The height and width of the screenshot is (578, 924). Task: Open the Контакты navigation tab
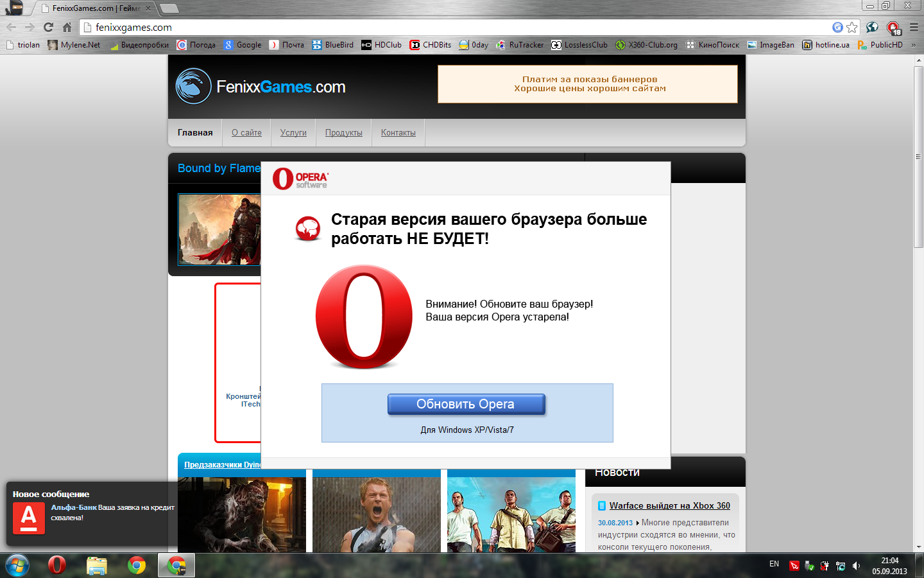point(398,133)
